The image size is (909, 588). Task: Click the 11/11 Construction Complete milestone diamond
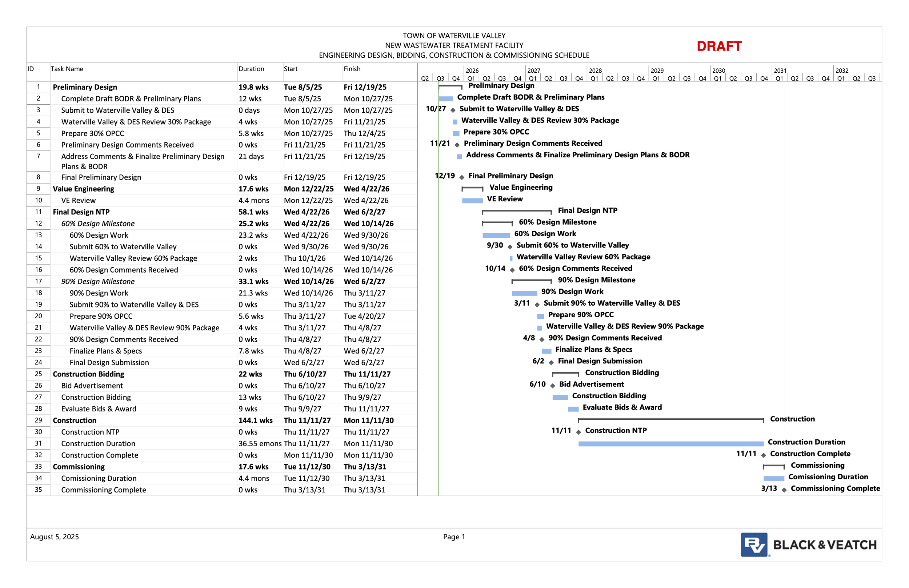764,455
